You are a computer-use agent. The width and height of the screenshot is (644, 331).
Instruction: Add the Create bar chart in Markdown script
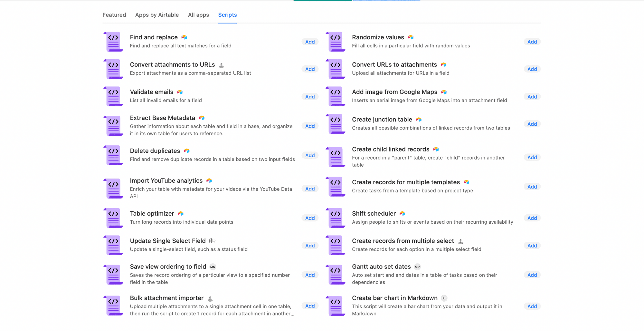pyautogui.click(x=532, y=307)
